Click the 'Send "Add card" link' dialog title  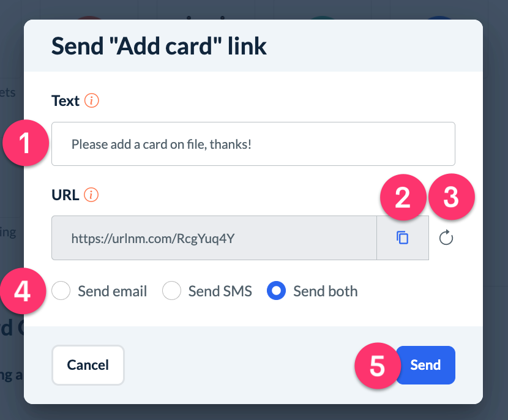click(x=159, y=47)
